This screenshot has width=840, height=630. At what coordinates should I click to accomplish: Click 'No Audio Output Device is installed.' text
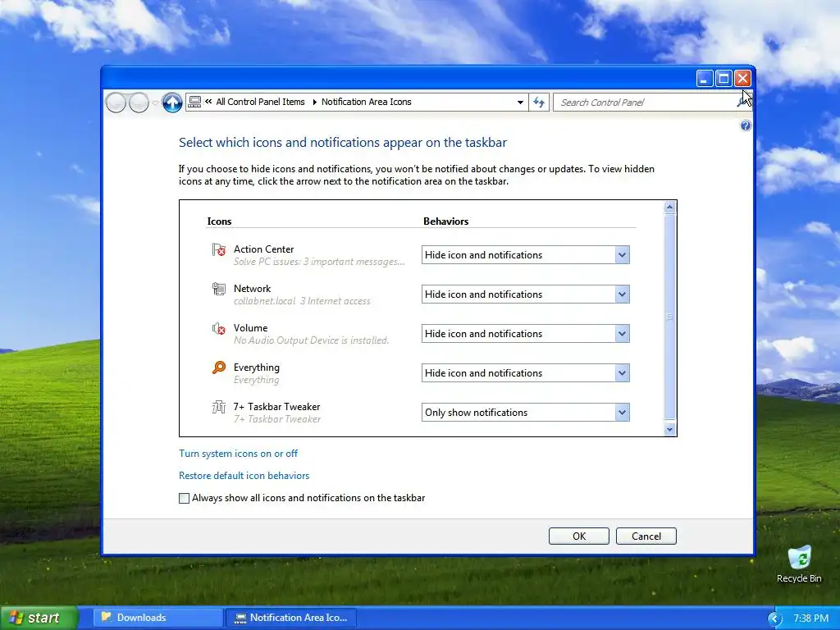tap(311, 340)
